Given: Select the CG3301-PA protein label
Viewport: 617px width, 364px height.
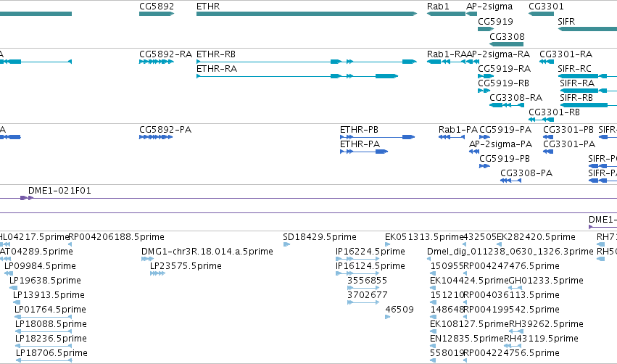Looking at the screenshot, I should (x=569, y=144).
